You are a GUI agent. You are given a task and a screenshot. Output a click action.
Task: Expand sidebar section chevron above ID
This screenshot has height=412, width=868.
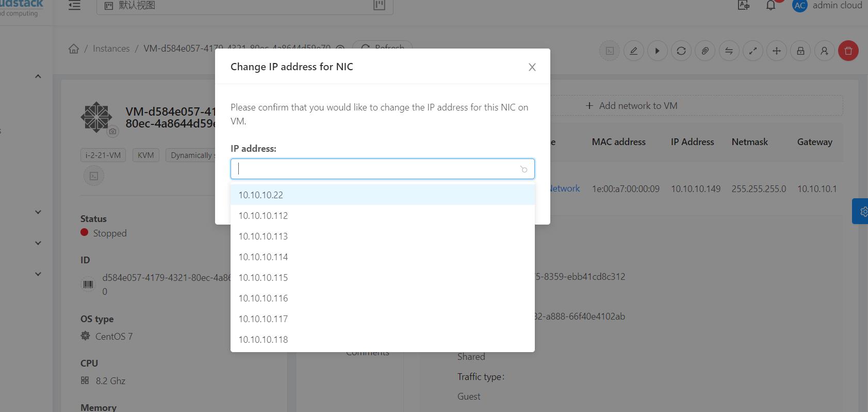(x=38, y=243)
